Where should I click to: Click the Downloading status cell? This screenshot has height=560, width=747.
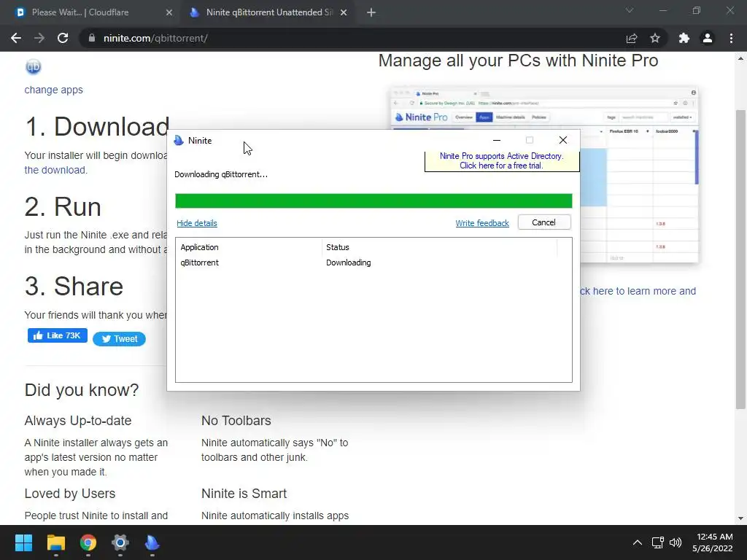click(348, 262)
